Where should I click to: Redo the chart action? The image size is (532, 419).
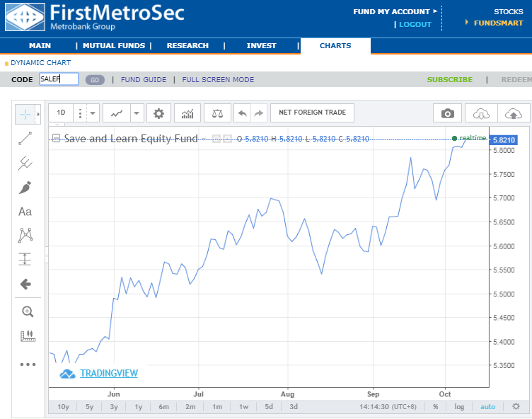click(259, 113)
